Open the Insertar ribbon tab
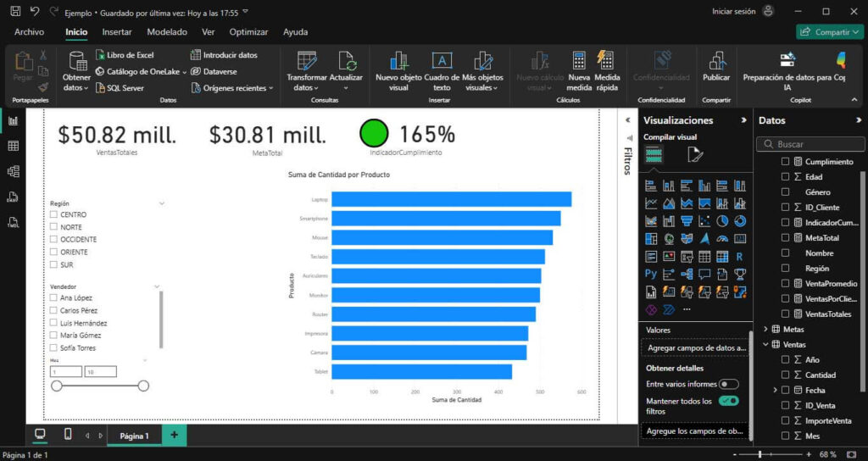This screenshot has width=868, height=461. pyautogui.click(x=117, y=32)
